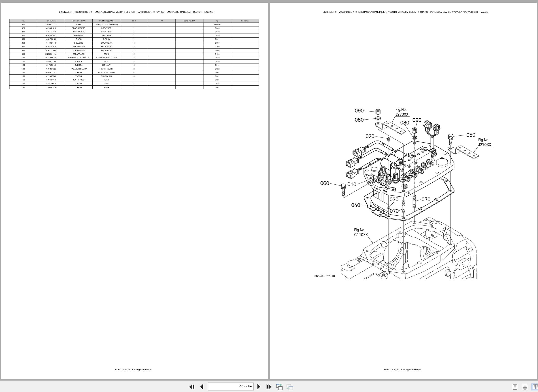This screenshot has height=392, width=538.
Task: Select the BOLT,SEMS part name cell
Action: click(x=106, y=43)
